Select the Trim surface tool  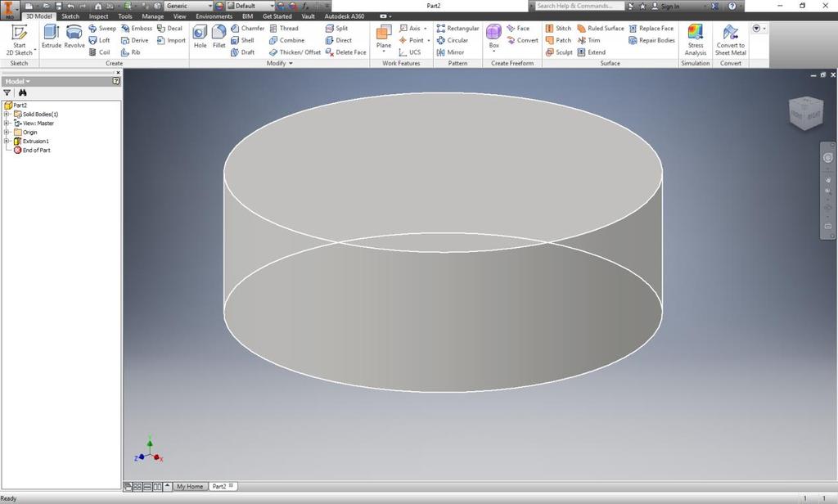pos(588,40)
